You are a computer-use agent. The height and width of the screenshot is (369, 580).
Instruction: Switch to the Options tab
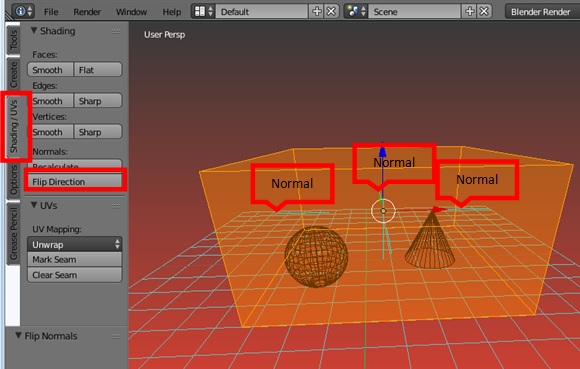[x=13, y=180]
